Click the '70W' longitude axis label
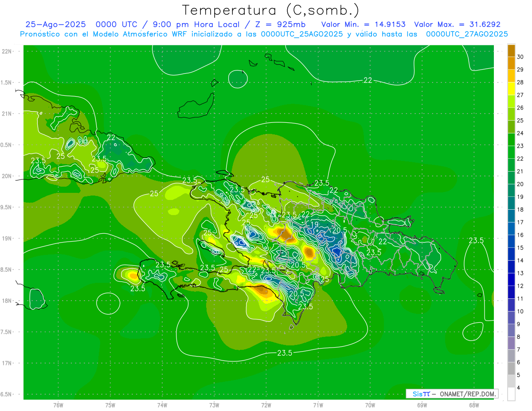 click(x=370, y=405)
